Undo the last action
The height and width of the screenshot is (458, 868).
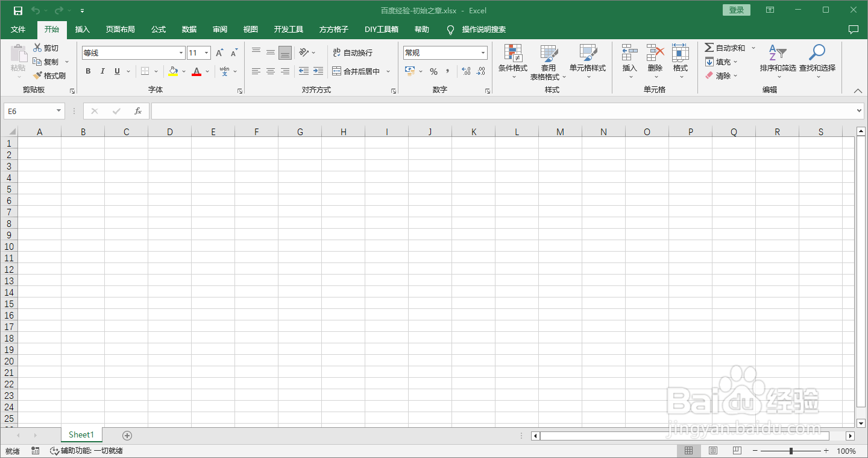click(36, 10)
